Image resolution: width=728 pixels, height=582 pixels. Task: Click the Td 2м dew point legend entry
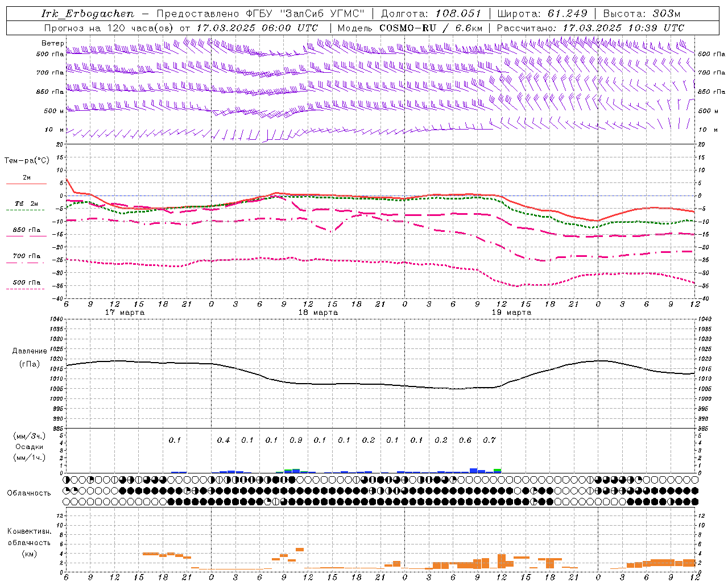[27, 203]
